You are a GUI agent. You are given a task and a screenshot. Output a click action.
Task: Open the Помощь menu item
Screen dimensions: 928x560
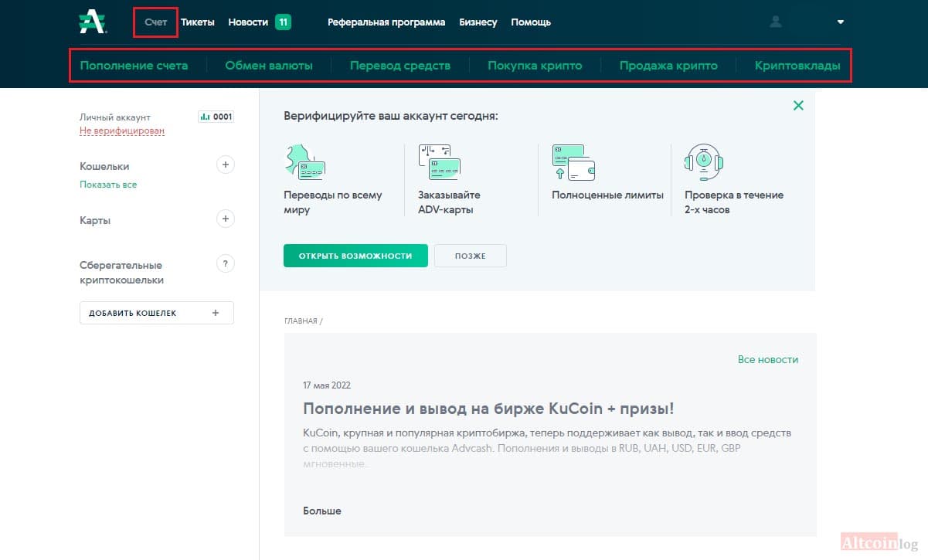pos(531,22)
